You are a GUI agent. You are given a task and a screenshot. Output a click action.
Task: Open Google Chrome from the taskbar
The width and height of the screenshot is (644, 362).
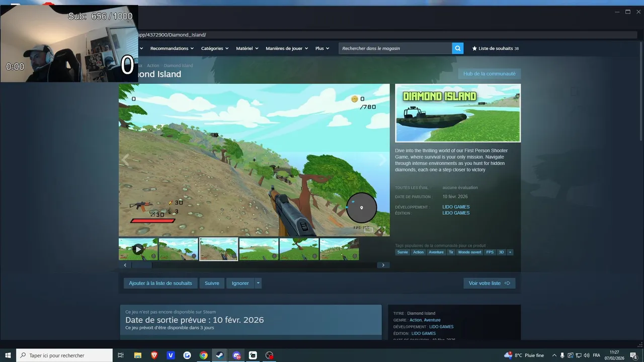click(x=203, y=355)
